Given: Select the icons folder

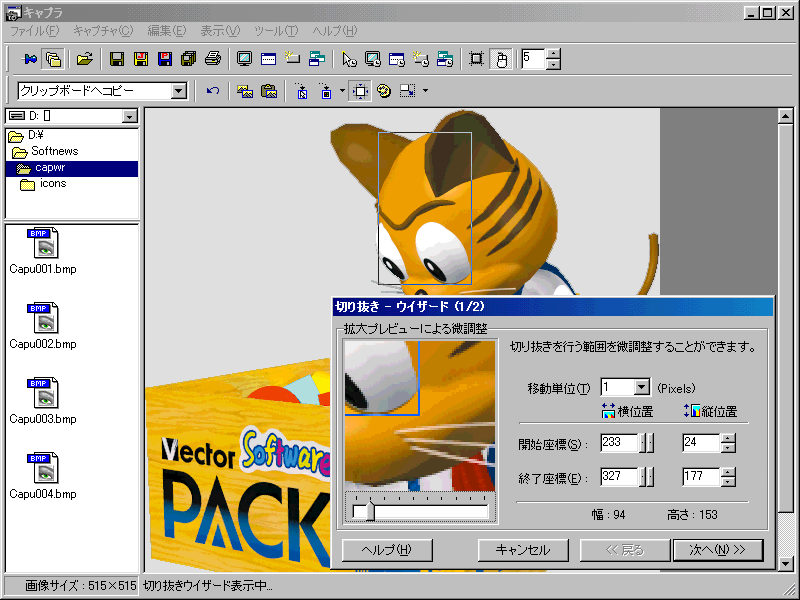Looking at the screenshot, I should (x=43, y=184).
